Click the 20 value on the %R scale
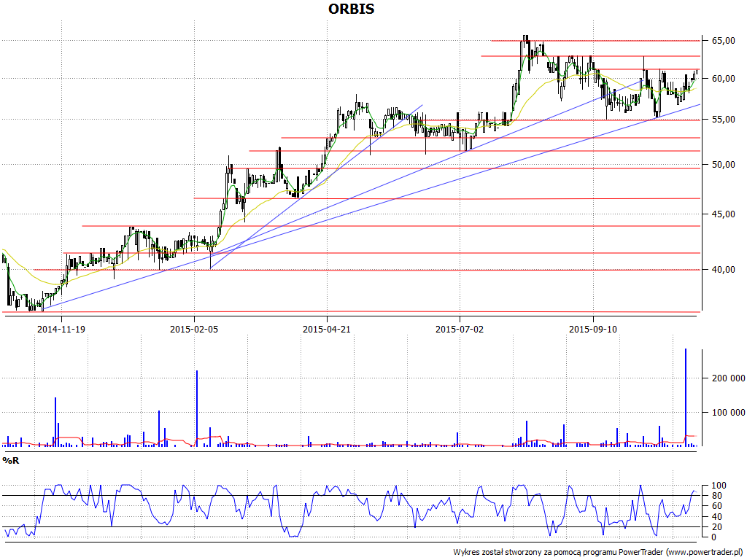Screen dimensions: 747x560 point(716,527)
